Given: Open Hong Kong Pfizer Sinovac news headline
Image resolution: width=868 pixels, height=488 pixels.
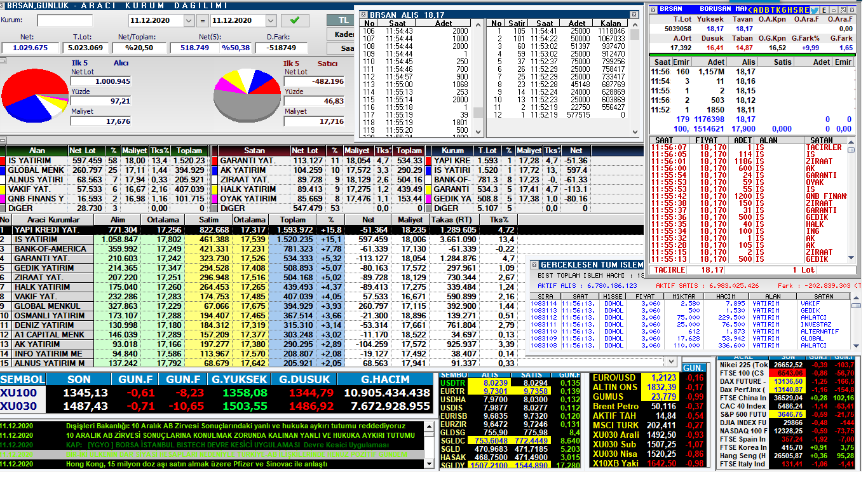Looking at the screenshot, I should [x=197, y=464].
